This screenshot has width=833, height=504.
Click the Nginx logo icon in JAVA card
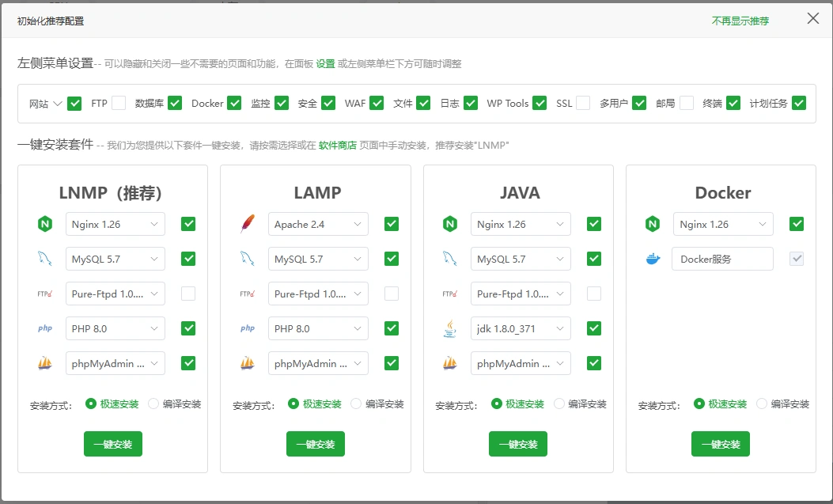(450, 224)
